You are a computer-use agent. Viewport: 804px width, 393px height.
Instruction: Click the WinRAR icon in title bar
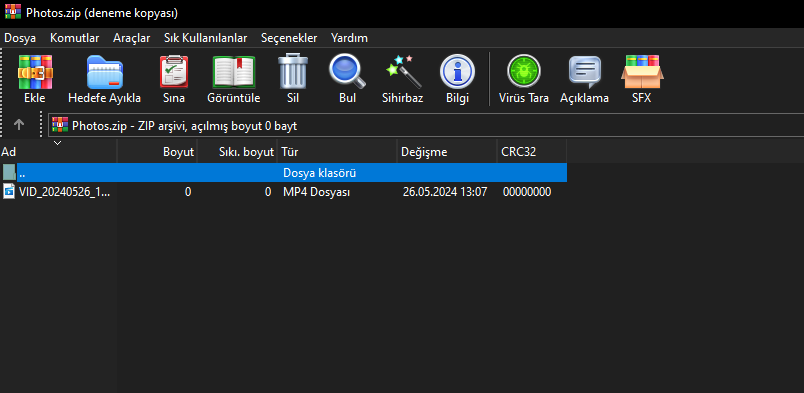pyautogui.click(x=13, y=11)
